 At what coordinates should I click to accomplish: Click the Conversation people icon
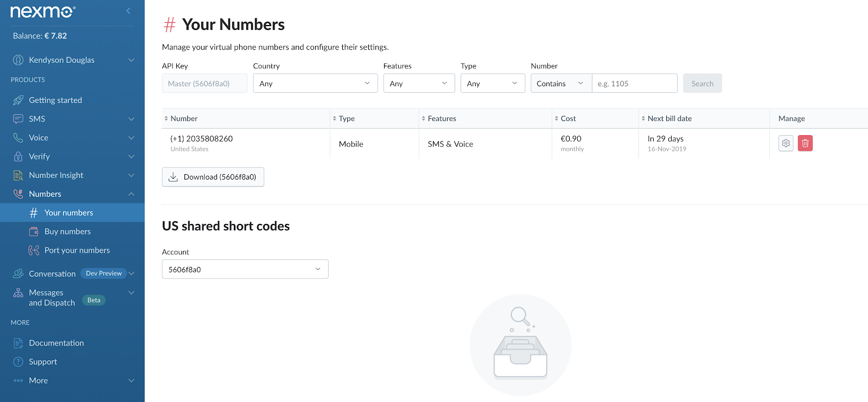coord(18,273)
